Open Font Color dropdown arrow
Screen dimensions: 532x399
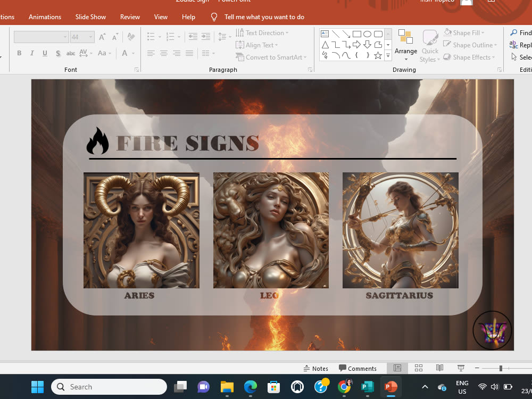(x=133, y=53)
